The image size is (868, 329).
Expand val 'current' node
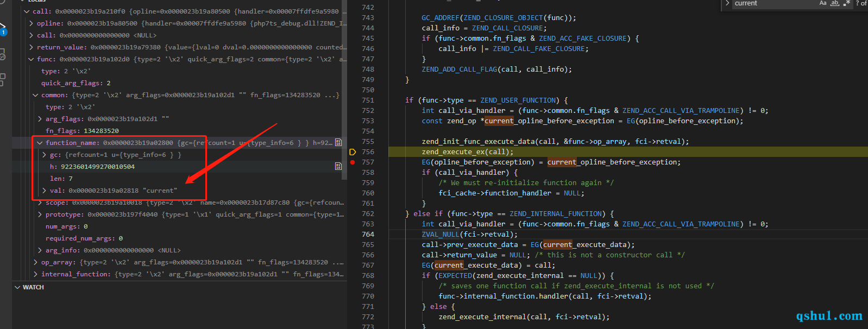[44, 191]
